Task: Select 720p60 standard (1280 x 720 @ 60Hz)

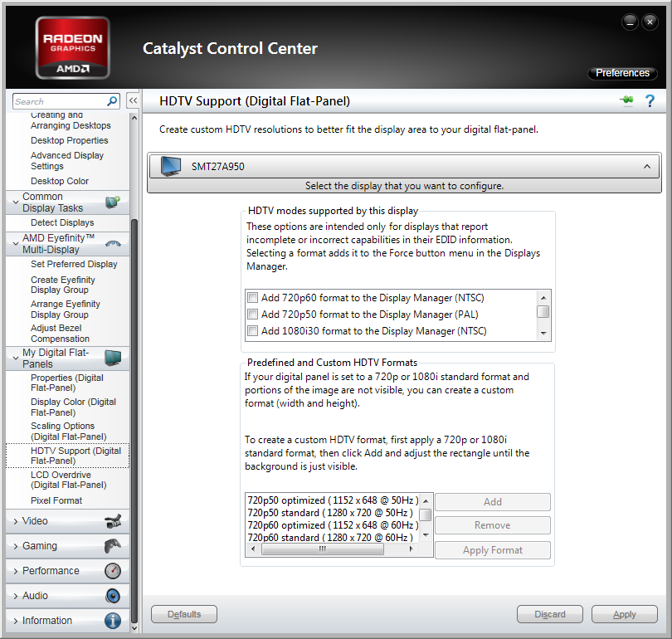Action: (330, 538)
